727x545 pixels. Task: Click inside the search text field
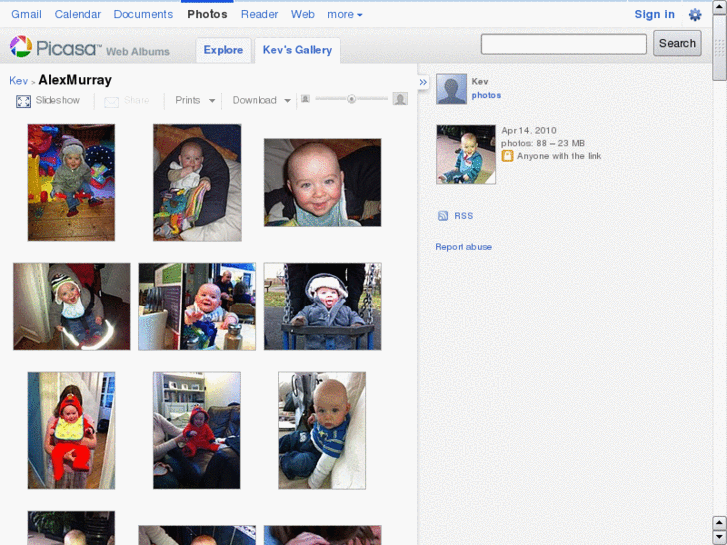(563, 44)
